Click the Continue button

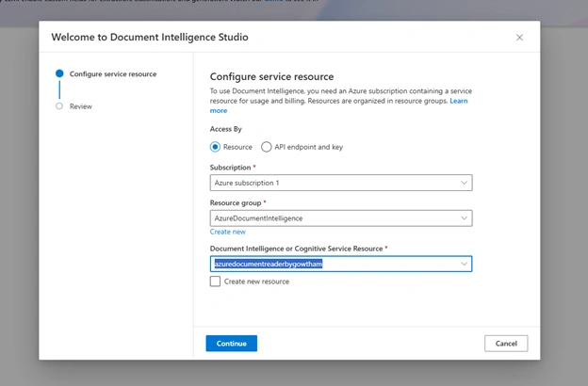point(232,344)
